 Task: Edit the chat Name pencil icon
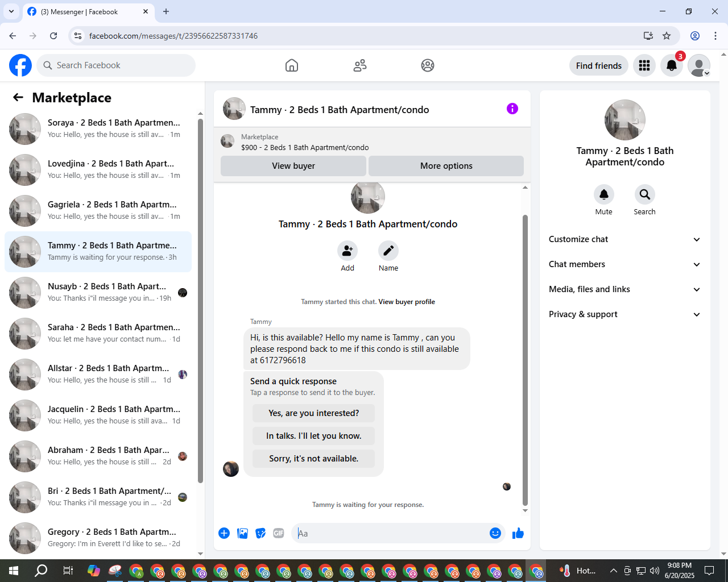click(x=388, y=251)
